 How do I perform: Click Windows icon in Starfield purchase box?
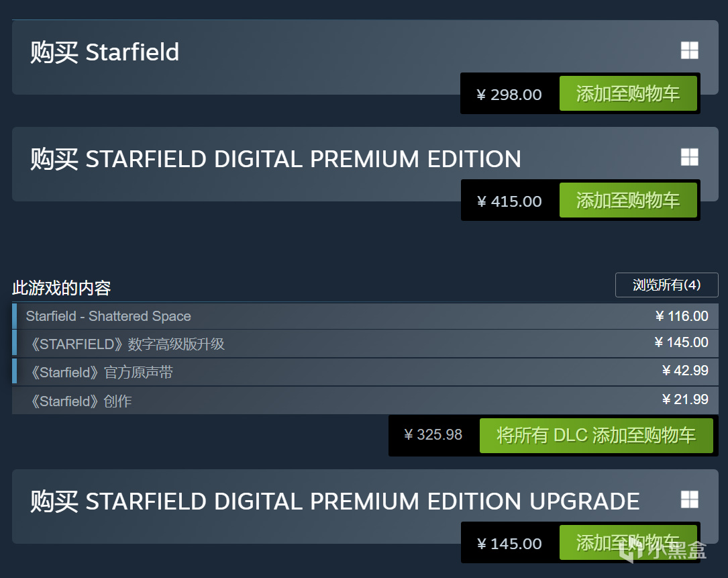[x=690, y=50]
